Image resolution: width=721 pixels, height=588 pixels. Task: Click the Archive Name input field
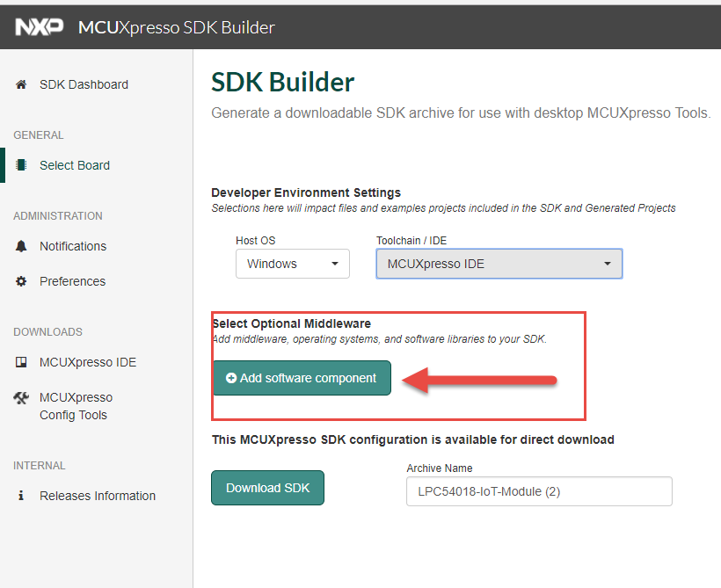[539, 491]
